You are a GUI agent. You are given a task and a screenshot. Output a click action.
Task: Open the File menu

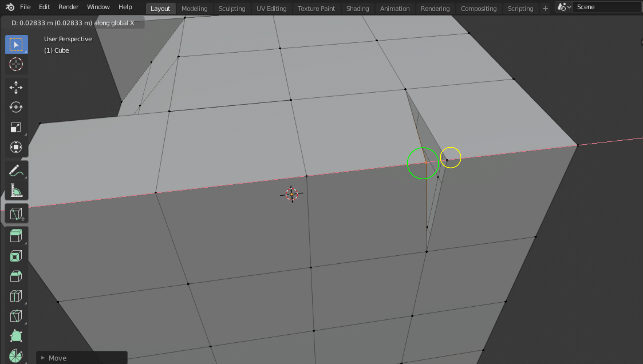25,7
